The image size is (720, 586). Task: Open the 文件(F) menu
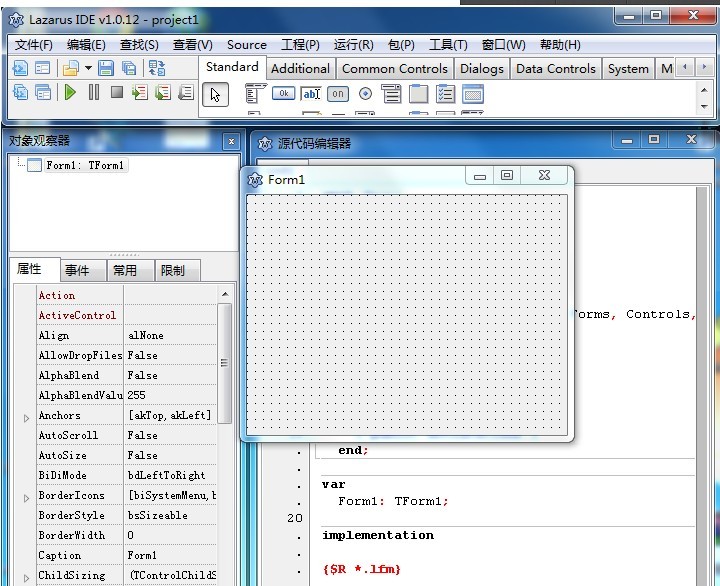pyautogui.click(x=34, y=45)
